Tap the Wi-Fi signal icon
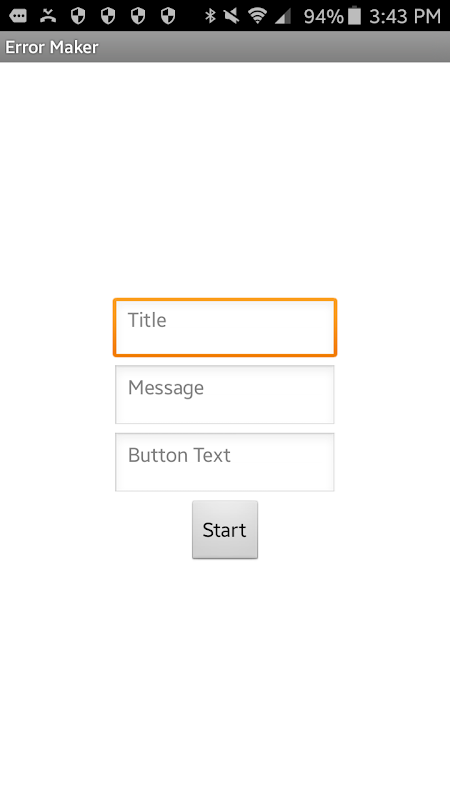Image resolution: width=450 pixels, height=800 pixels. pos(258,16)
